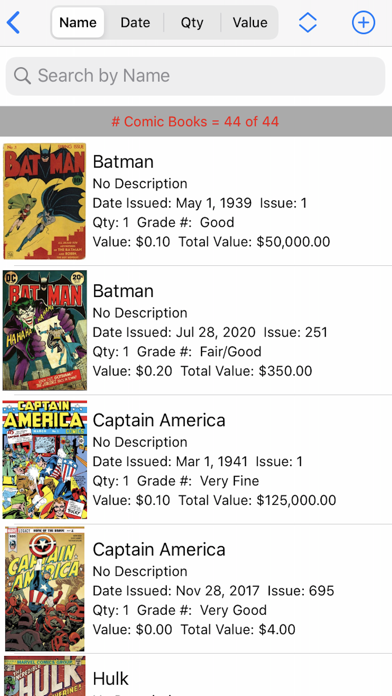Image resolution: width=392 pixels, height=696 pixels.
Task: Select the Batman May 1, 1939 entry
Action: [196, 201]
